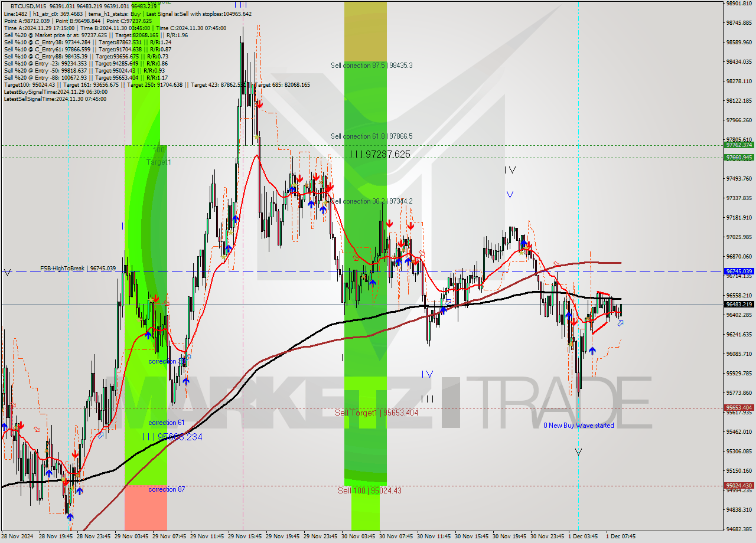
Task: Click the 'Sell 100 | 95024.43' label
Action: (x=370, y=490)
